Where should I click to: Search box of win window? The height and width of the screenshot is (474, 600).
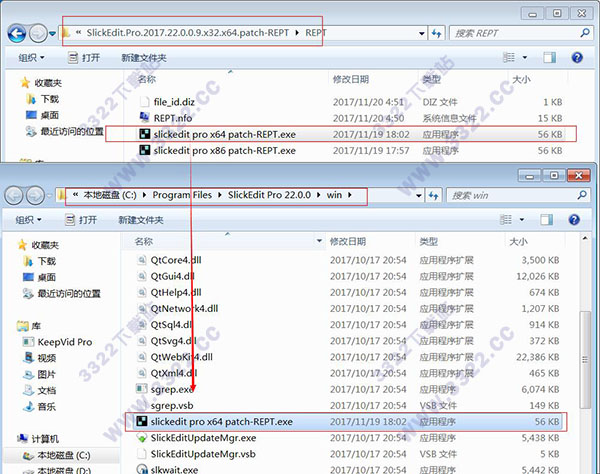(x=518, y=195)
